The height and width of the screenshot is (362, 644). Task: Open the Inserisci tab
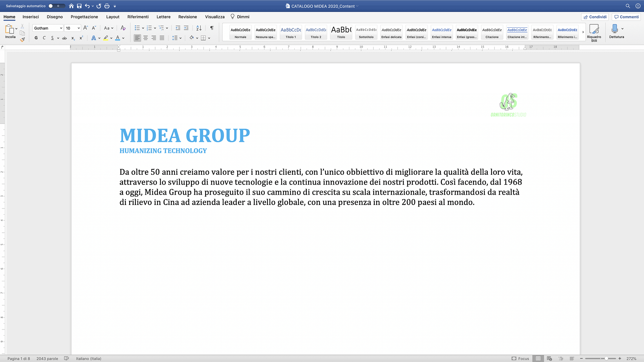(x=31, y=17)
